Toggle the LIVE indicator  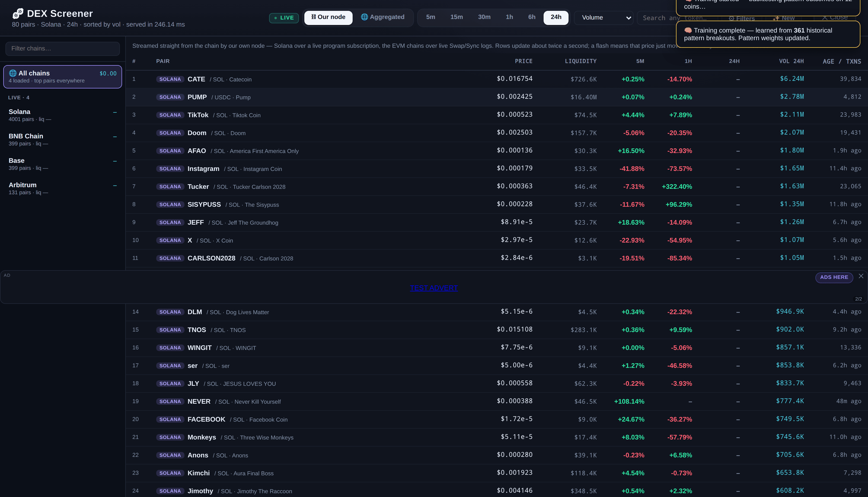(x=284, y=18)
